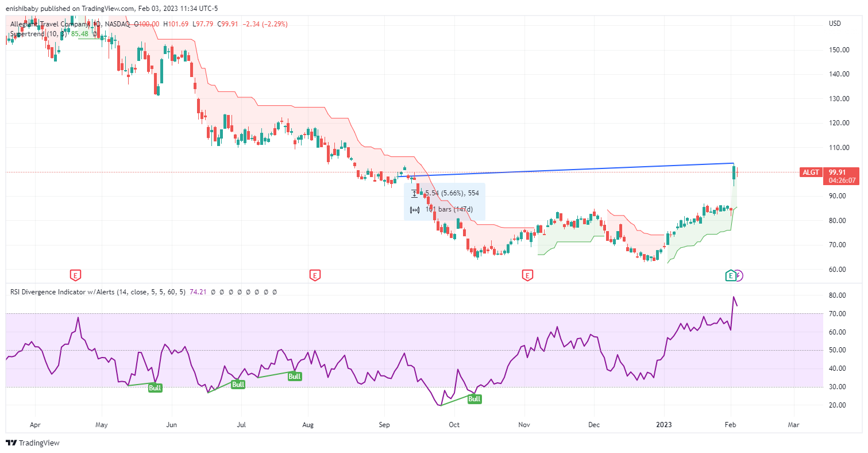Image resolution: width=868 pixels, height=453 pixels.
Task: Click the 50.00 label on RSI axis
Action: (x=838, y=350)
